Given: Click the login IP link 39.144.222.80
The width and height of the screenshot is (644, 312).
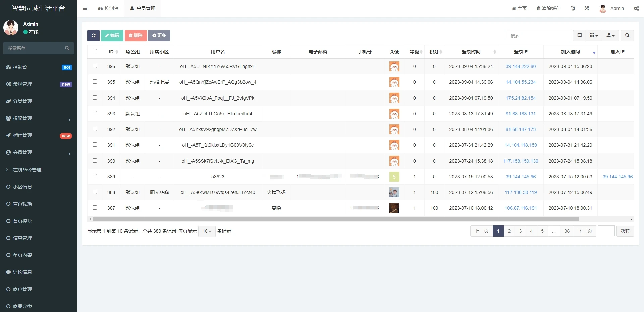Looking at the screenshot, I should point(521,66).
